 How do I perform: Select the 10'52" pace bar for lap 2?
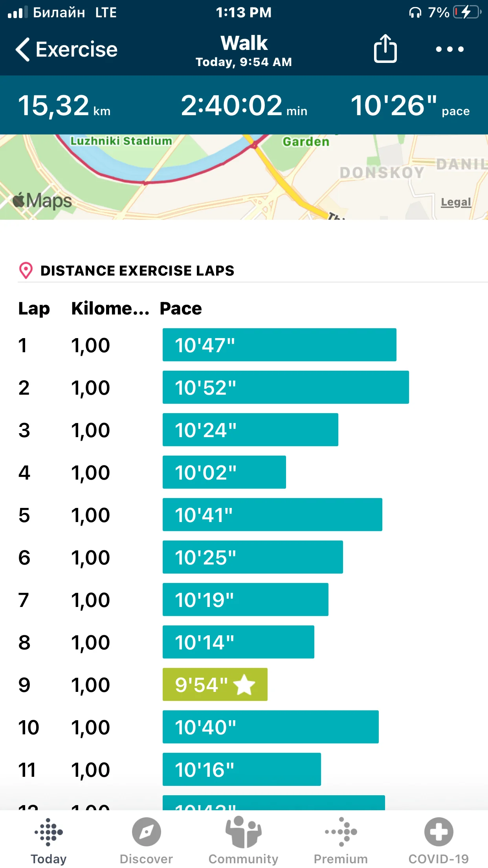coord(286,387)
